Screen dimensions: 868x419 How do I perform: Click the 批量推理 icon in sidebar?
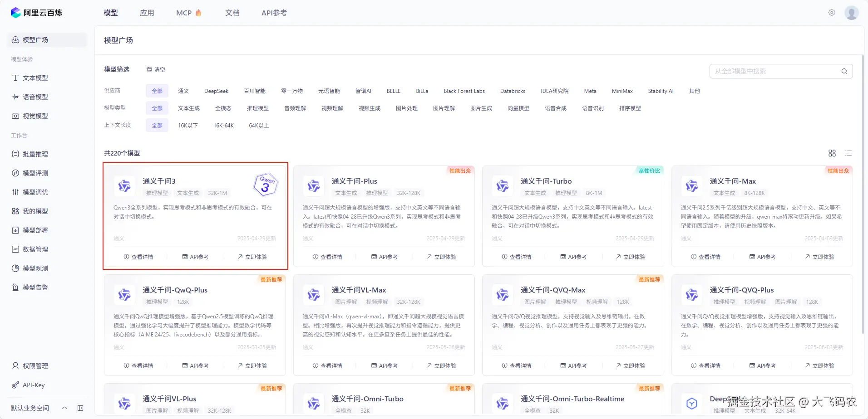coord(15,154)
